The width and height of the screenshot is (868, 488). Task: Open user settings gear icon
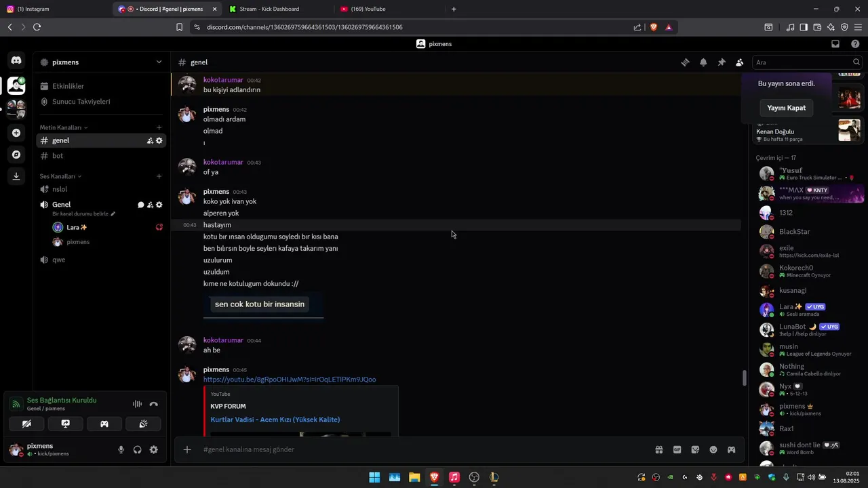[x=154, y=449]
